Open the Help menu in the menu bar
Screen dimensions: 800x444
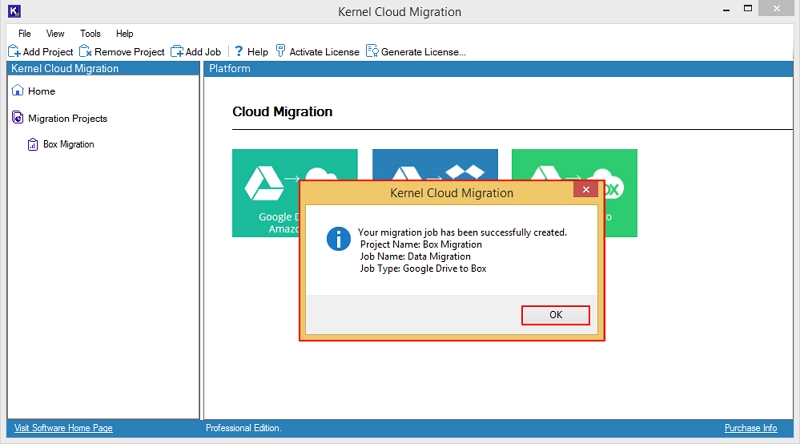click(124, 34)
